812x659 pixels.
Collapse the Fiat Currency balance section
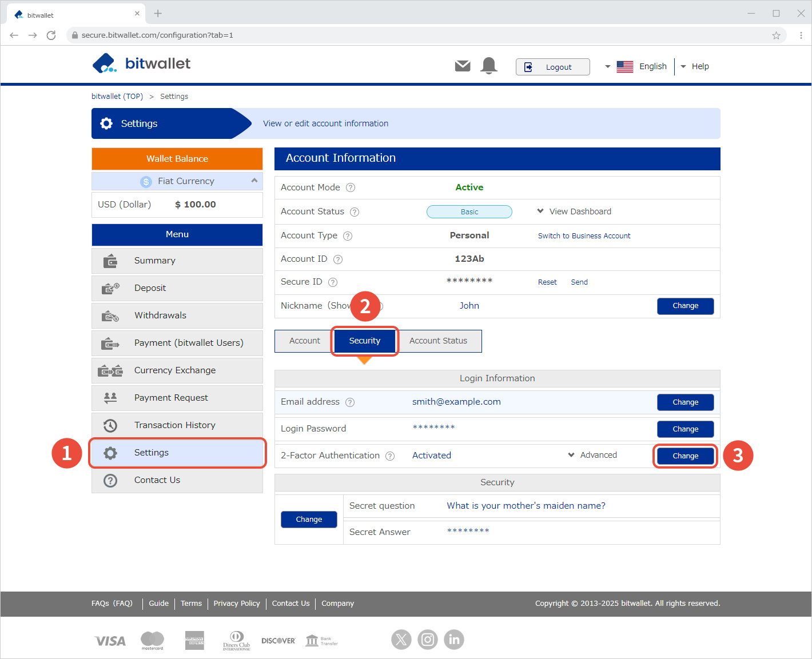[x=254, y=181]
